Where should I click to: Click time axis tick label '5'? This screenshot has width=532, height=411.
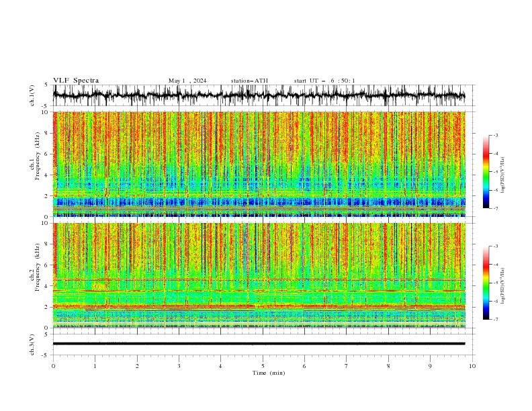pyautogui.click(x=263, y=366)
